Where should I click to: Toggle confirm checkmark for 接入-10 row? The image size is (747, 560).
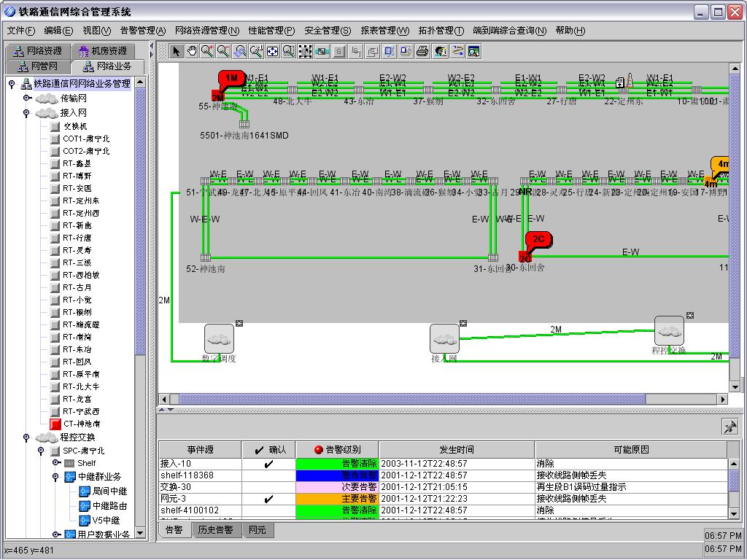click(268, 464)
